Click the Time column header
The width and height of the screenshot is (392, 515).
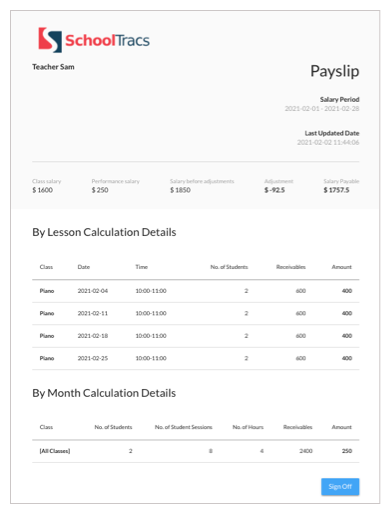(x=142, y=267)
